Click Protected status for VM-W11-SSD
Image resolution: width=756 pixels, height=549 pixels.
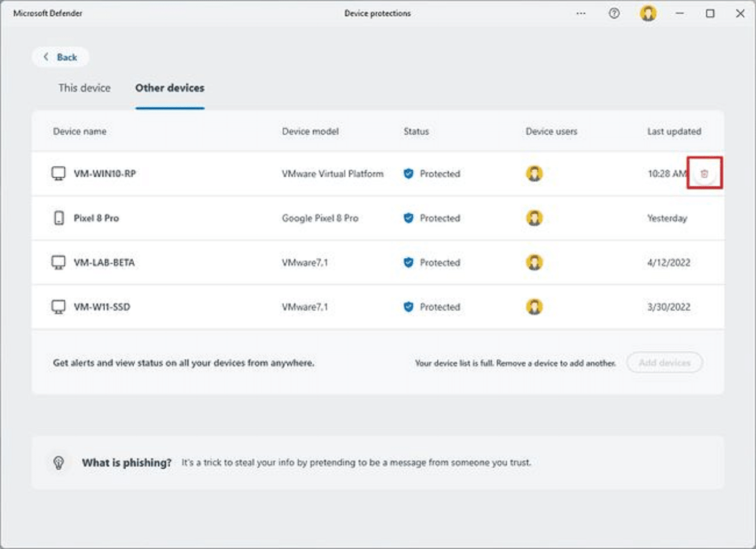coord(440,307)
